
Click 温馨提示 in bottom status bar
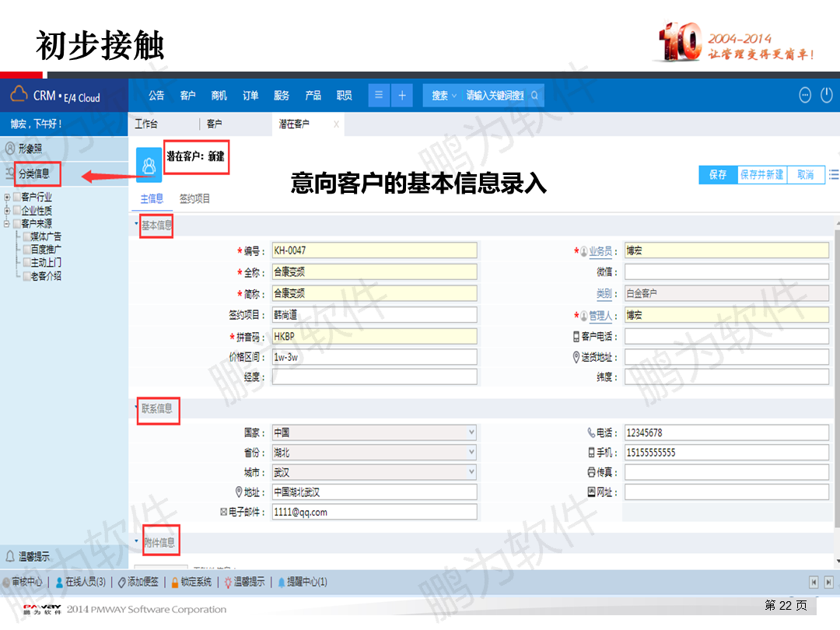click(244, 583)
